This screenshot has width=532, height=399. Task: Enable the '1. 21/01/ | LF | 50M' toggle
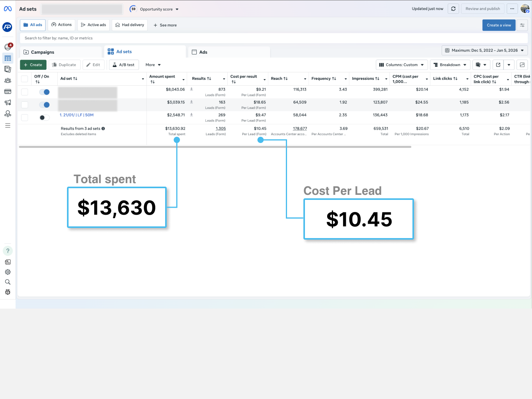(x=44, y=118)
